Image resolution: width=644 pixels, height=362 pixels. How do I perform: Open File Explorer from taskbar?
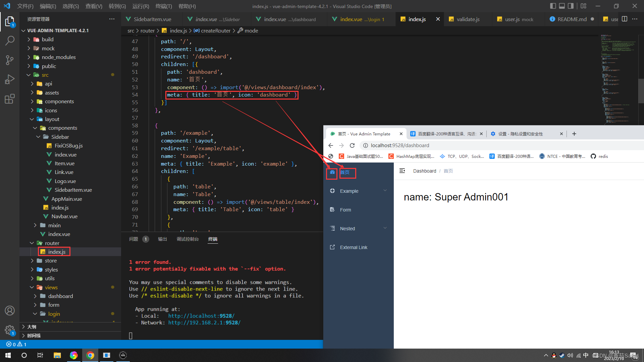pyautogui.click(x=57, y=355)
